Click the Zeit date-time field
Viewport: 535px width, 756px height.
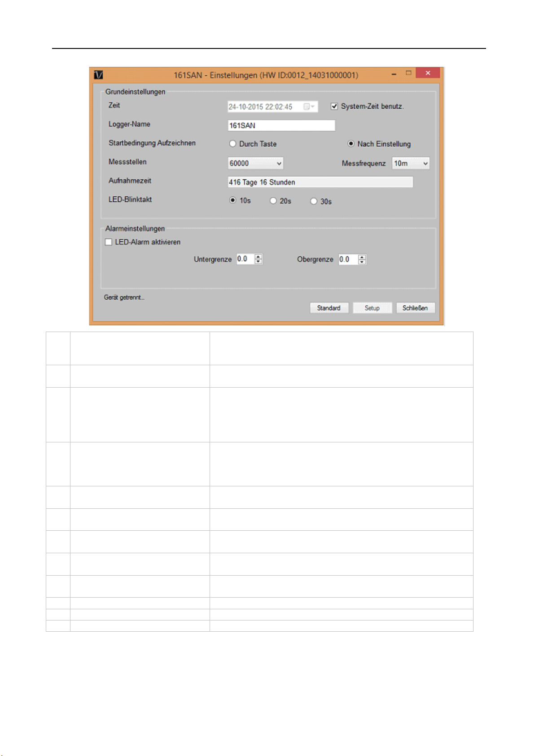coord(273,107)
